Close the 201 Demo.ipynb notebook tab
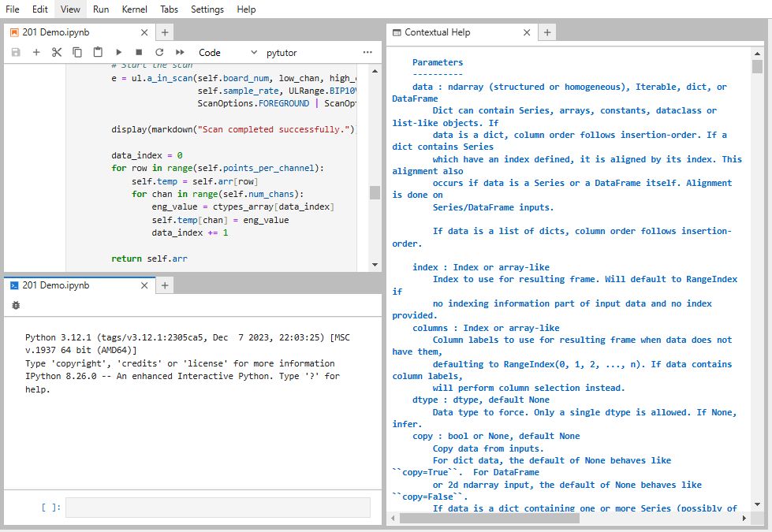This screenshot has height=532, width=772. click(x=144, y=32)
